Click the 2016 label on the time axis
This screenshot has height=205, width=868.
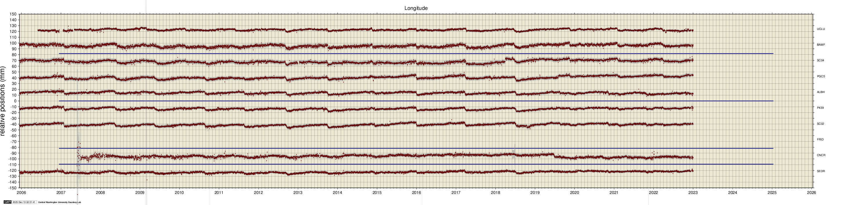[416, 193]
